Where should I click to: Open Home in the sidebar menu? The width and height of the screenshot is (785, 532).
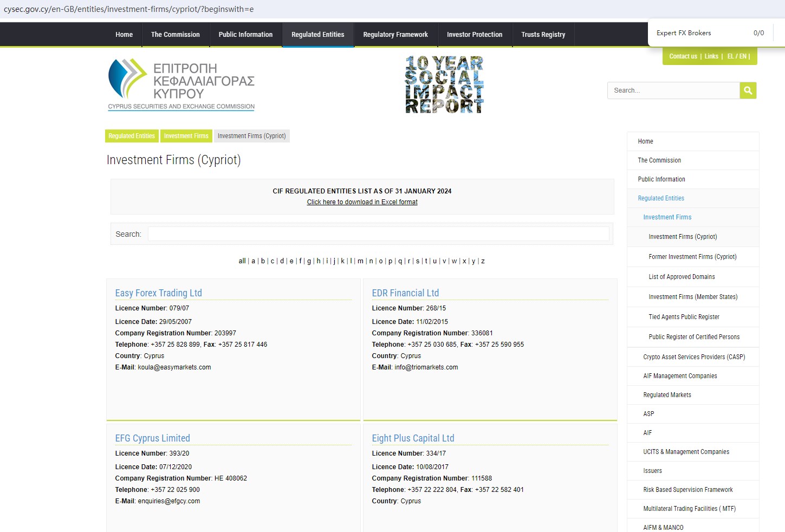pos(693,141)
